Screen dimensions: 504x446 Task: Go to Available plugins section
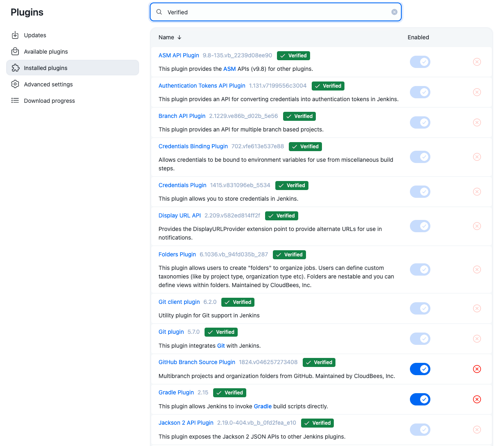pyautogui.click(x=46, y=52)
